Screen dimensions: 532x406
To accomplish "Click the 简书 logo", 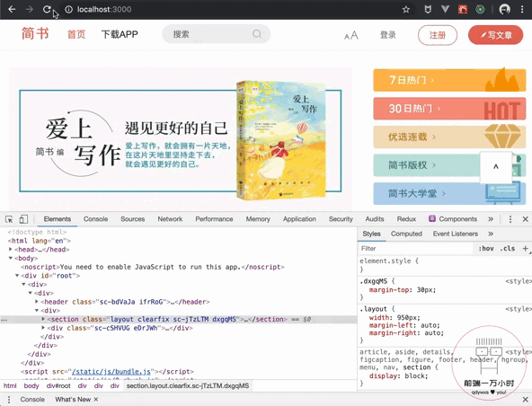I will tap(35, 33).
